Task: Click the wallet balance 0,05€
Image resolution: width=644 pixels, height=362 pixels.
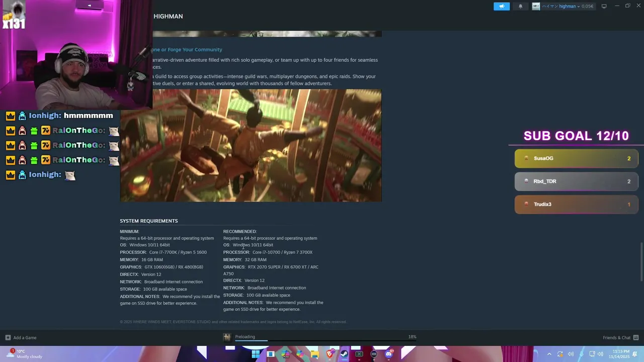Action: (587, 6)
